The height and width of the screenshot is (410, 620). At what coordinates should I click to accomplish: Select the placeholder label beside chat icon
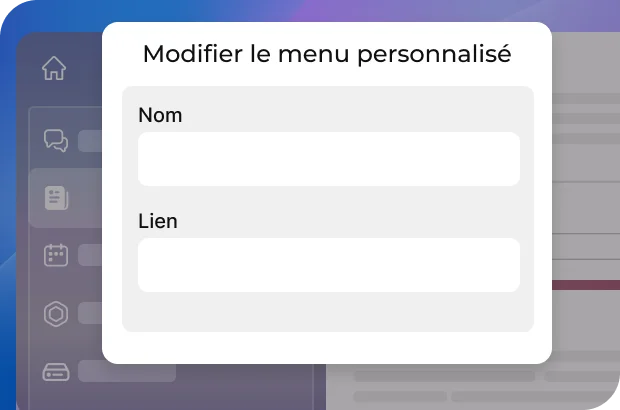pos(90,141)
